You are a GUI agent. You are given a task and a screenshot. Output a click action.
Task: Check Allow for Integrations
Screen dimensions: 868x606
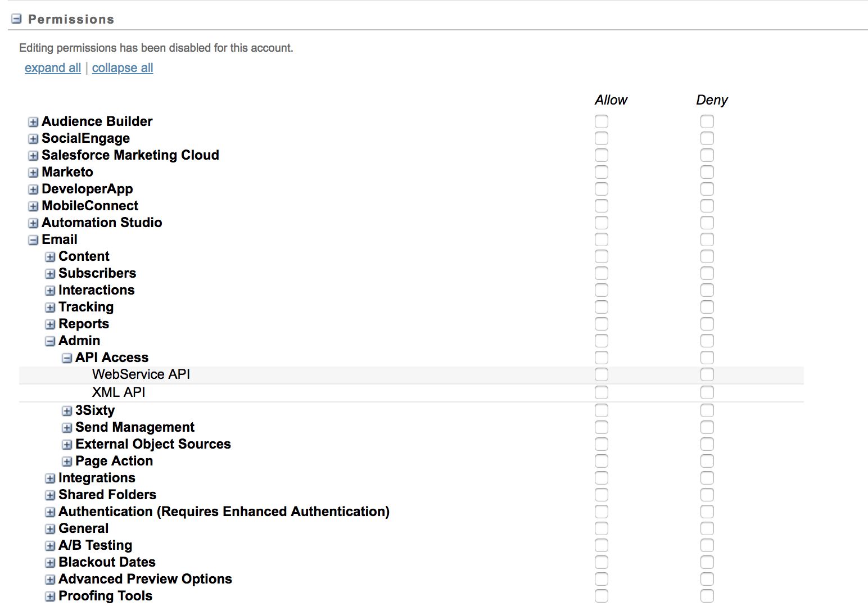602,478
